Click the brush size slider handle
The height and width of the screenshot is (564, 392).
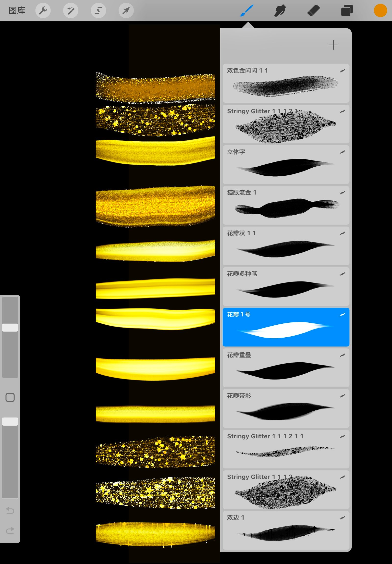point(10,327)
